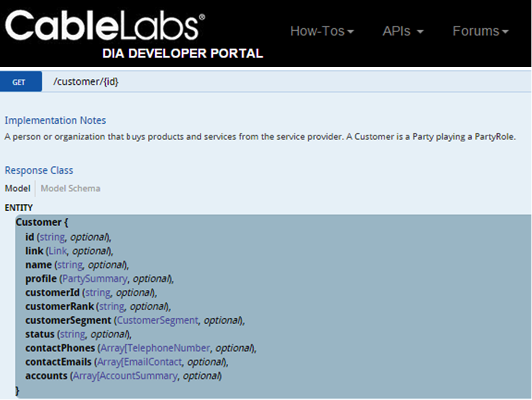This screenshot has height=400, width=532.
Task: Click the contactPhones field name
Action: click(x=60, y=348)
